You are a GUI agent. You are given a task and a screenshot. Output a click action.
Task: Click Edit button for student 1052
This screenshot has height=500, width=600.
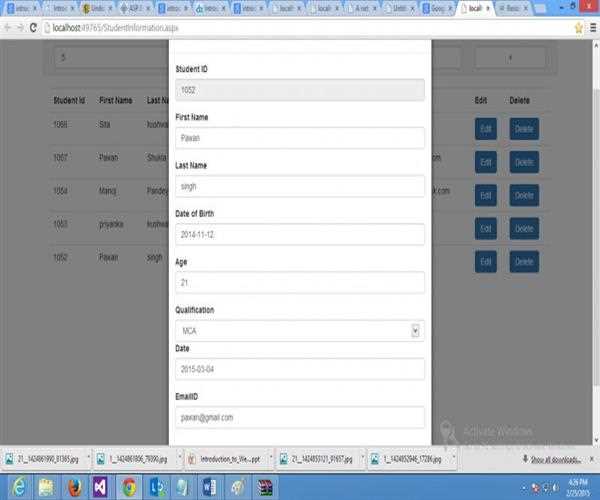click(485, 262)
